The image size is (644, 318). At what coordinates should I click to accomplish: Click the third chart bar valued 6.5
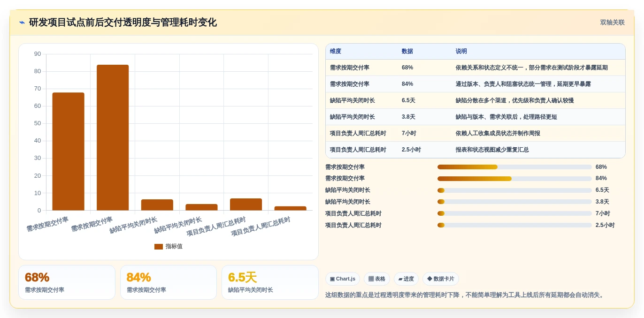click(157, 205)
